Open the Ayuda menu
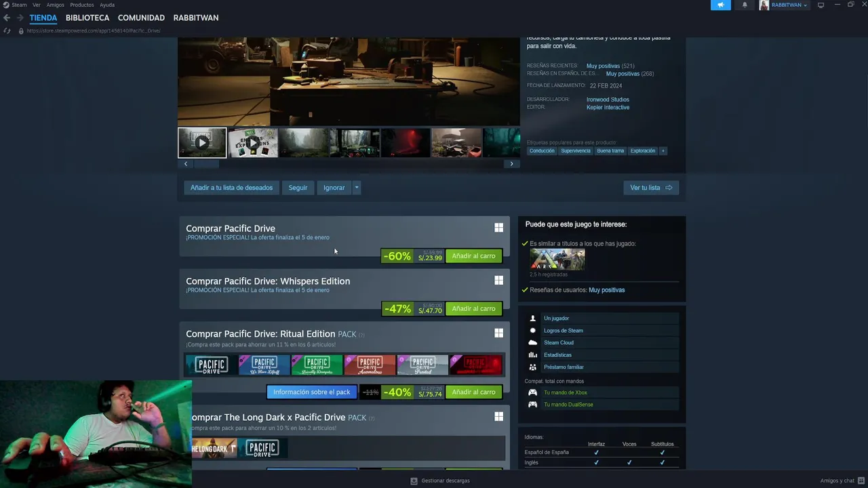Screen dimensions: 868x488 click(x=107, y=5)
